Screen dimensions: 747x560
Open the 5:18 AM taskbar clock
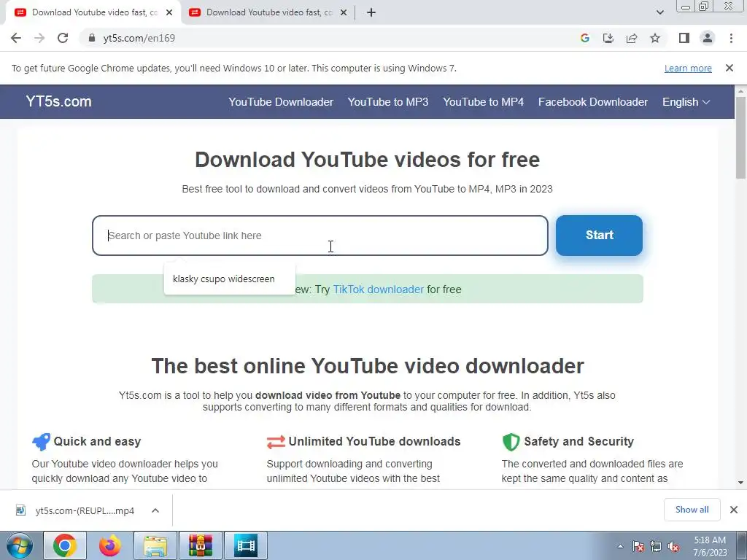pos(710,546)
